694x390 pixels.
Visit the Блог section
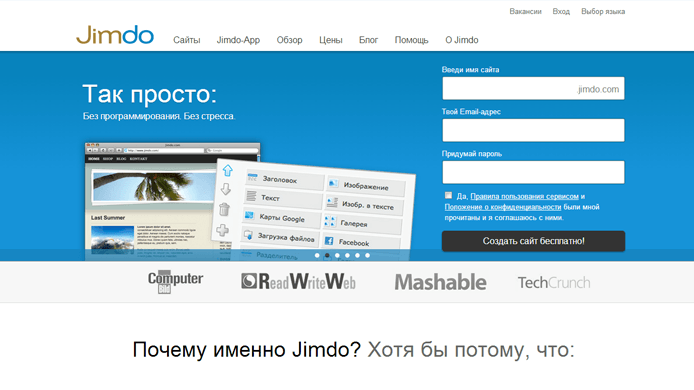368,40
